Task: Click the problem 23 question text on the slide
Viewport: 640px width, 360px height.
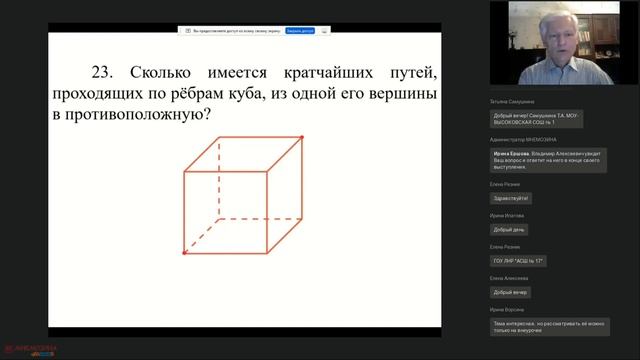Action: coord(245,93)
